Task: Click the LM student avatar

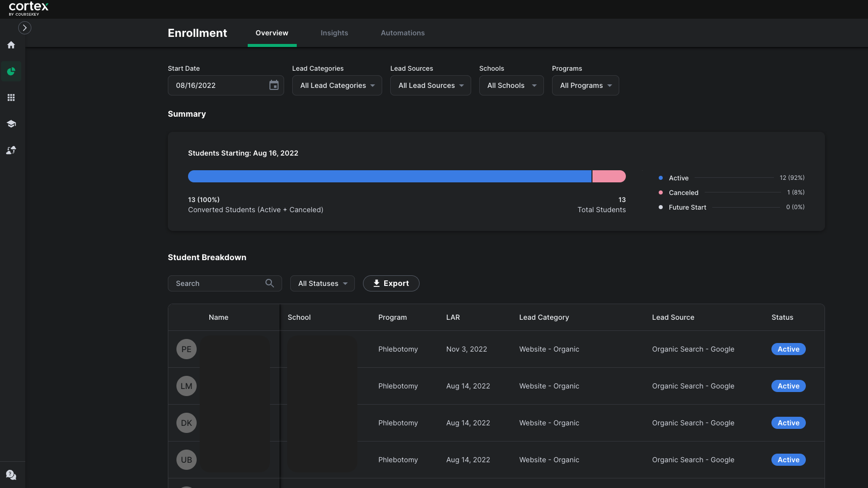Action: pos(187,386)
